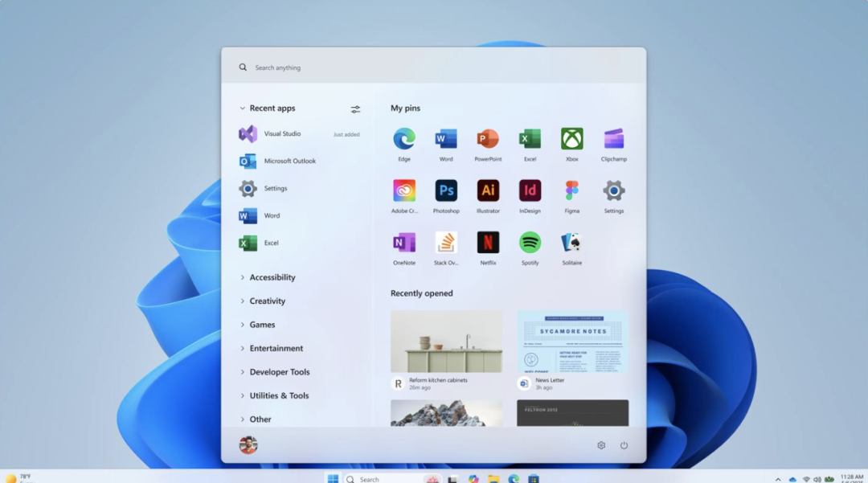The height and width of the screenshot is (483, 868).
Task: Open Reform kitchen cabinets thumbnail
Action: pyautogui.click(x=446, y=342)
